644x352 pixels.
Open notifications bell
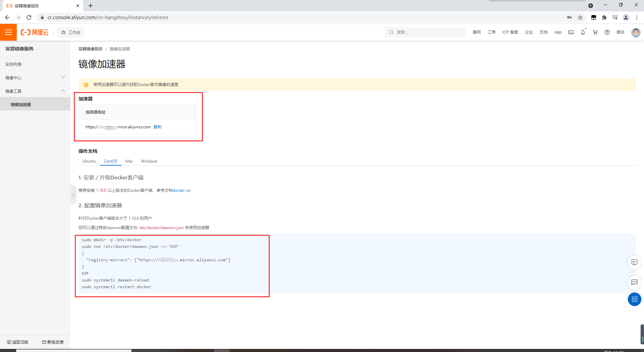(x=583, y=32)
